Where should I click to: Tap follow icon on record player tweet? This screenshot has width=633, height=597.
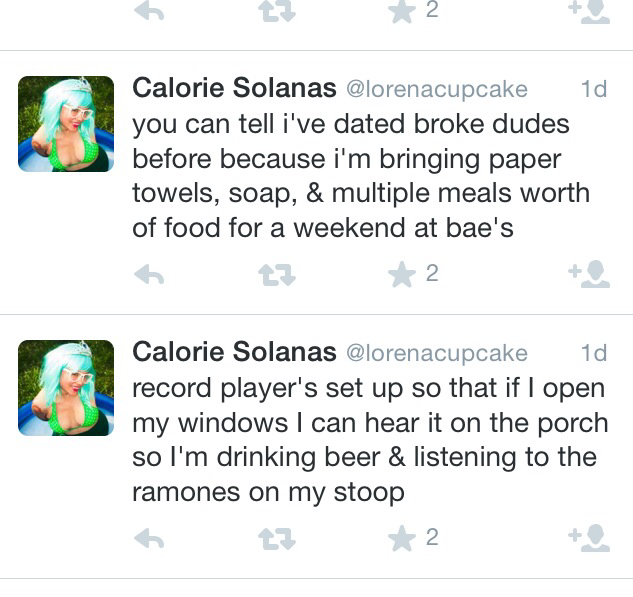[589, 538]
